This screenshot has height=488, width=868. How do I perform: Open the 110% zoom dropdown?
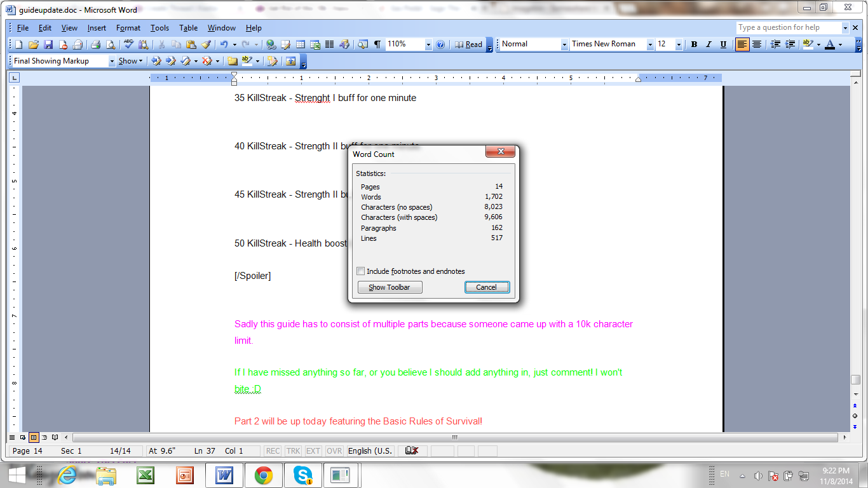pos(428,44)
